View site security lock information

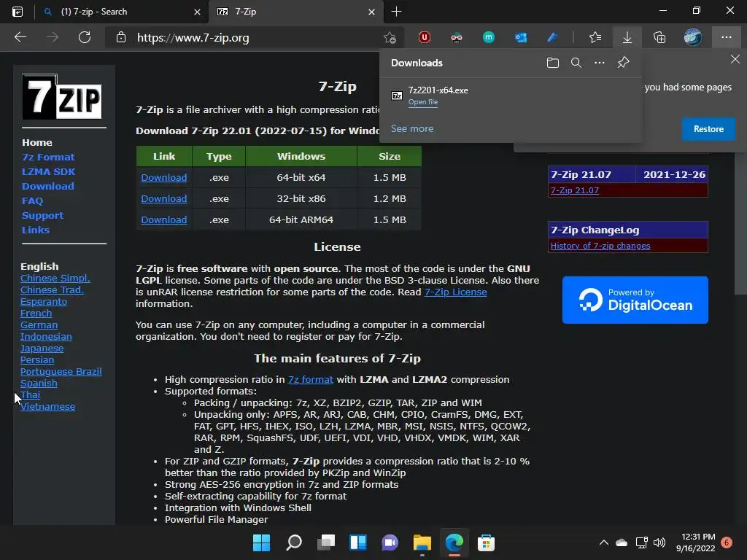pyautogui.click(x=121, y=38)
